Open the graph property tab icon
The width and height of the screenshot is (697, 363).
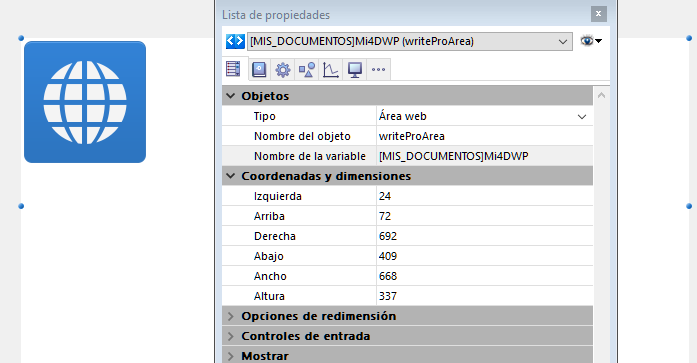tap(331, 70)
